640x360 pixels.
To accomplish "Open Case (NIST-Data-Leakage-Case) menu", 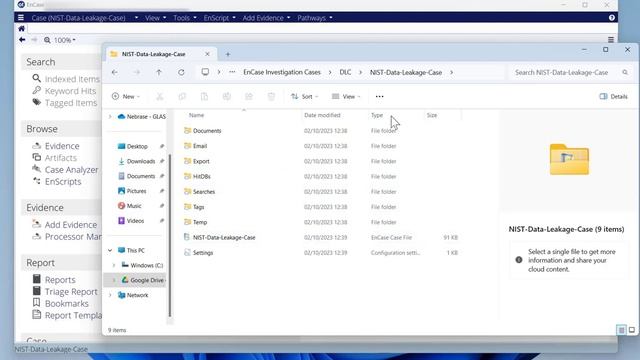I will [84, 18].
